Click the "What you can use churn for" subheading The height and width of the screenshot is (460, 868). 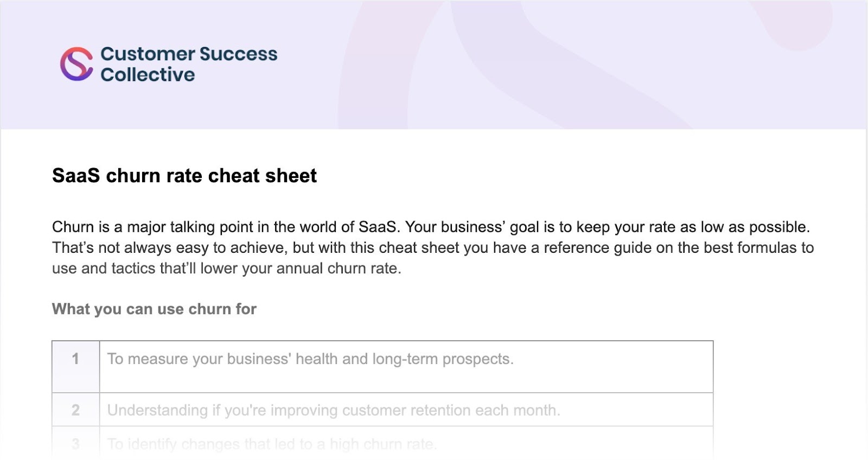(x=154, y=309)
